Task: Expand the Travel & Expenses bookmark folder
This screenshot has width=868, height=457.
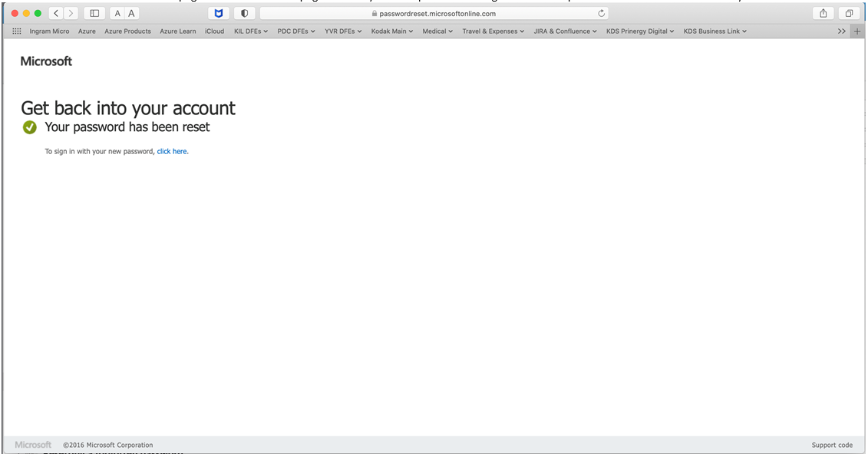Action: pyautogui.click(x=493, y=31)
